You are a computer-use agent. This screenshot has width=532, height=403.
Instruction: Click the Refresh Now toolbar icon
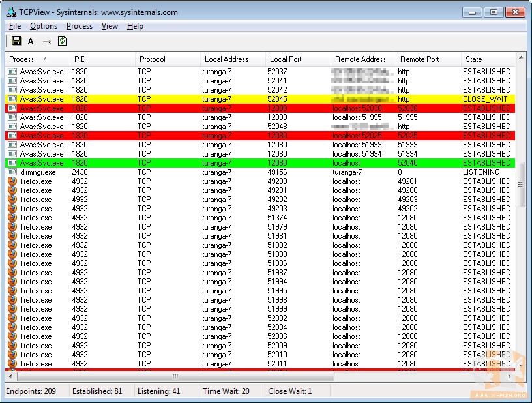(62, 41)
